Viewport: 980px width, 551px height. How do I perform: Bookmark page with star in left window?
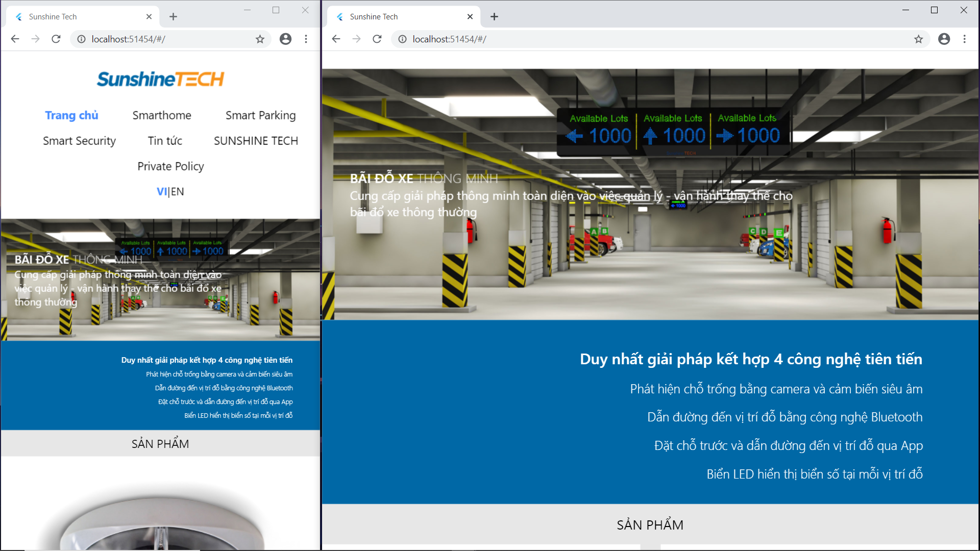pyautogui.click(x=260, y=39)
